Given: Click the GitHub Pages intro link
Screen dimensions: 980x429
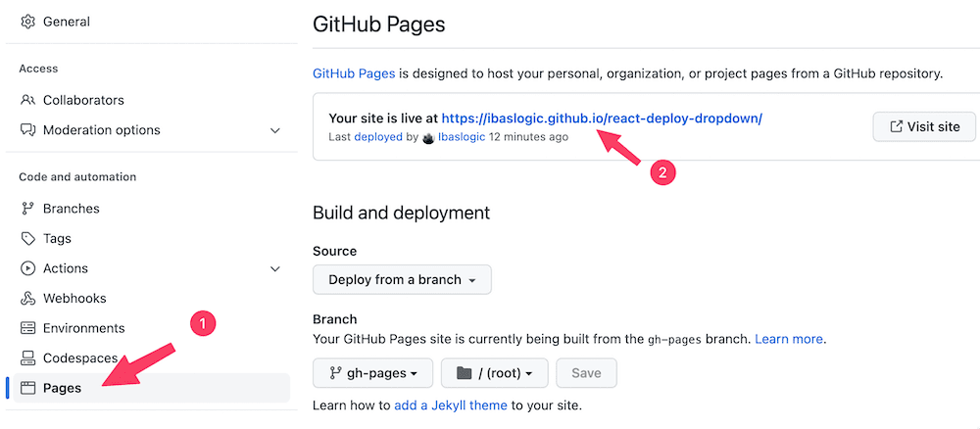Looking at the screenshot, I should (354, 73).
